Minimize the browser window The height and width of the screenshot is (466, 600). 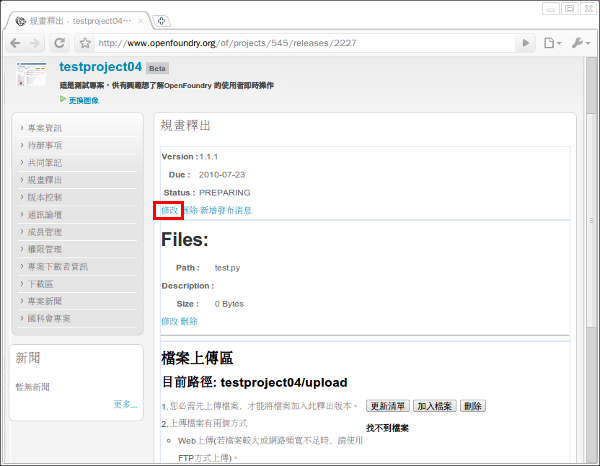551,9
